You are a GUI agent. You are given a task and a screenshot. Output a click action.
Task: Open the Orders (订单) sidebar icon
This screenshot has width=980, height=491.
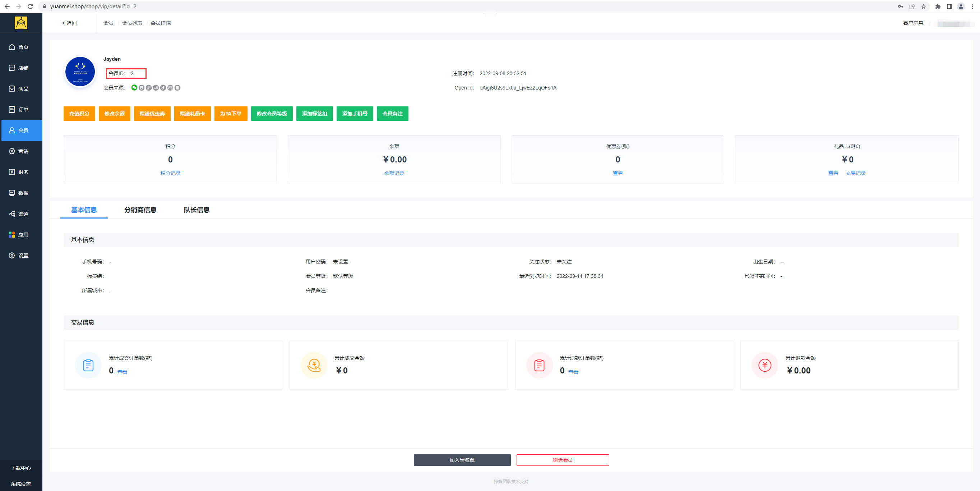pos(12,110)
